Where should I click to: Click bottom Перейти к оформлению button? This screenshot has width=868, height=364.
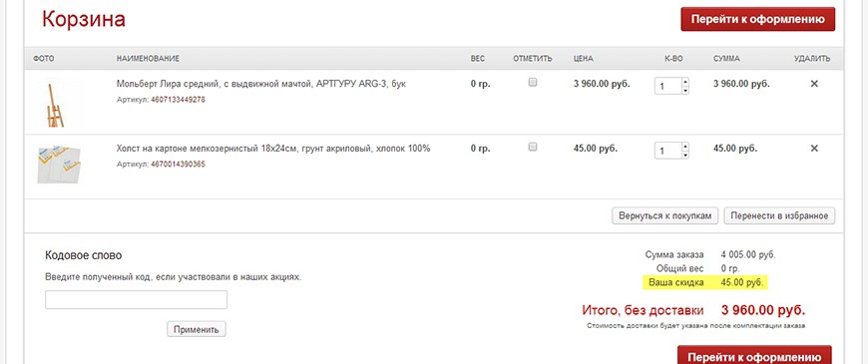click(x=754, y=356)
